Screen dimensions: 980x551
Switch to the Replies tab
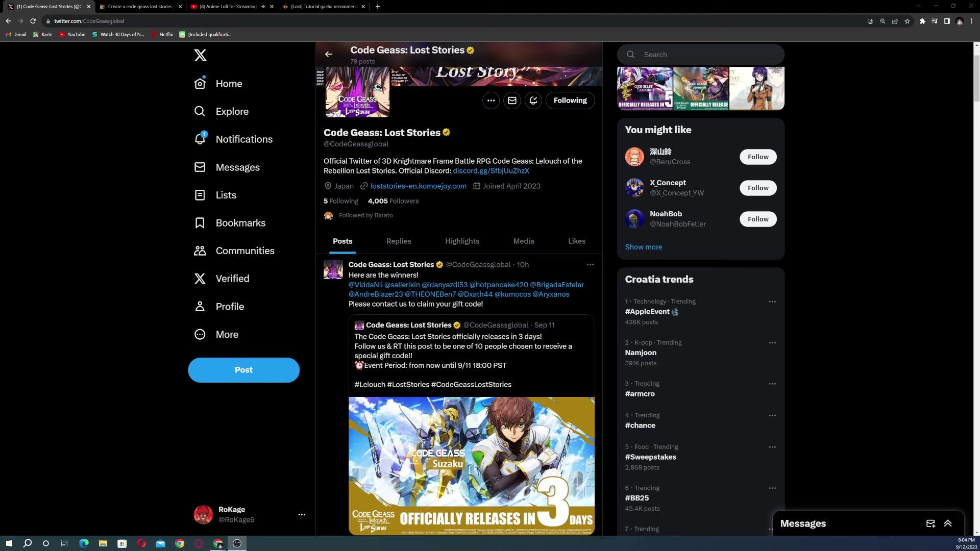point(399,241)
